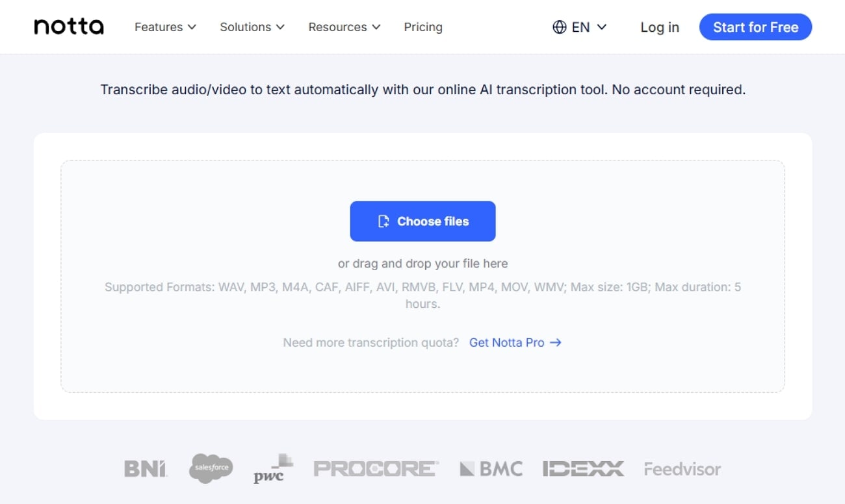Click the Salesforce cloud logo
This screenshot has width=845, height=504.
211,468
